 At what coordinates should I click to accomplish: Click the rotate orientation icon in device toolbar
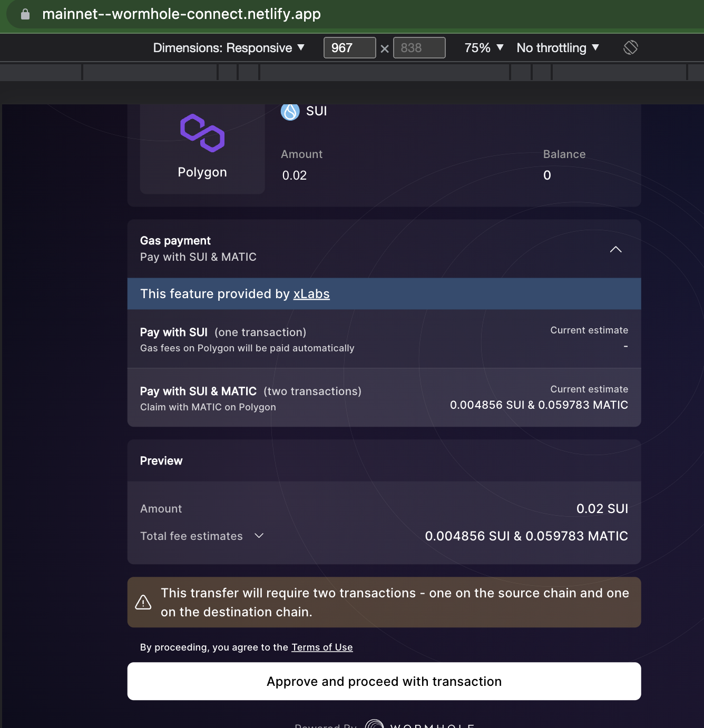coord(630,47)
